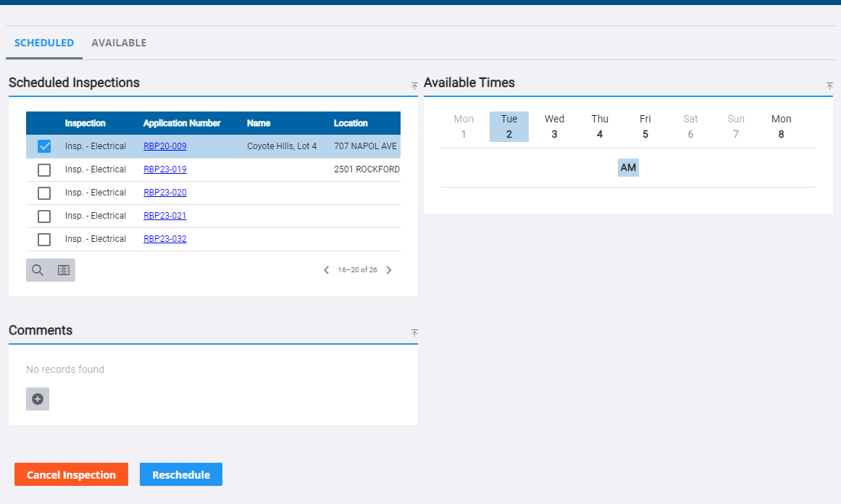Go to next page of inspections

[388, 269]
